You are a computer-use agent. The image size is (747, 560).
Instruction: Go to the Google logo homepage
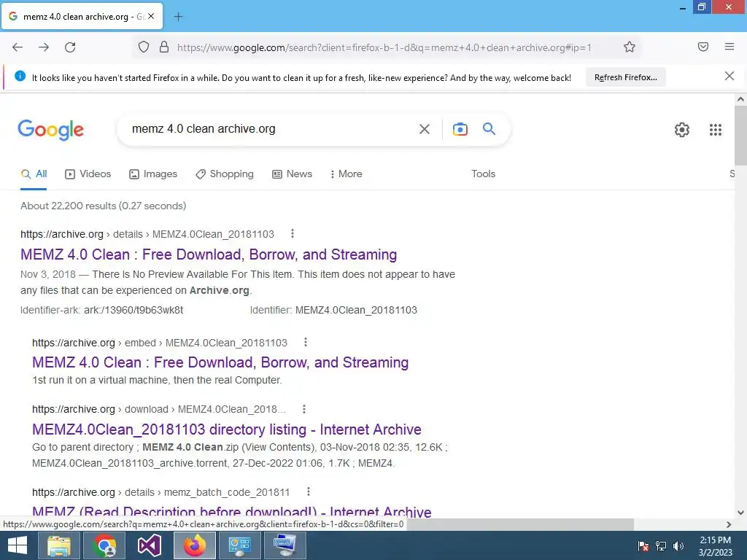point(50,130)
